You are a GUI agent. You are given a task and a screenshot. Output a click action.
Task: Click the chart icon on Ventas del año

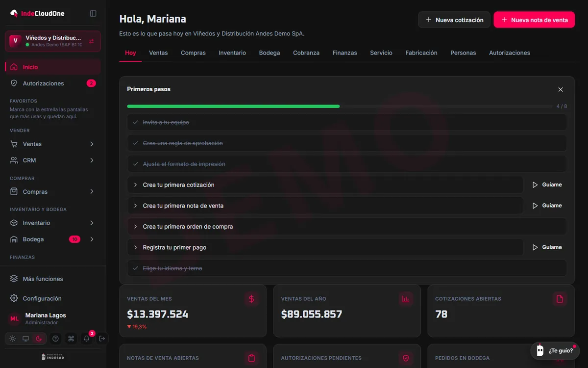[406, 299]
